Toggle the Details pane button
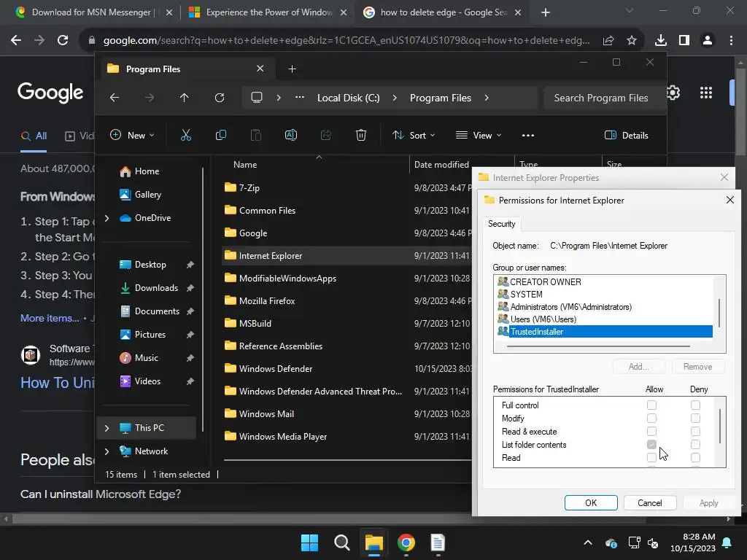Image resolution: width=747 pixels, height=560 pixels. tap(626, 135)
